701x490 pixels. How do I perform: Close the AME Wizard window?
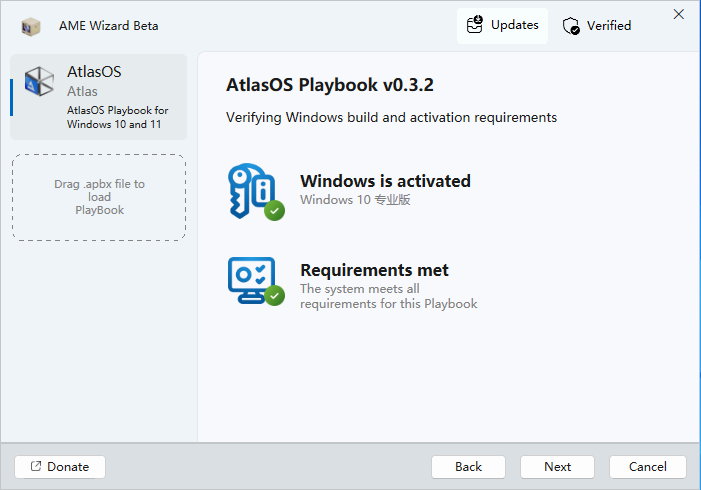click(x=679, y=14)
